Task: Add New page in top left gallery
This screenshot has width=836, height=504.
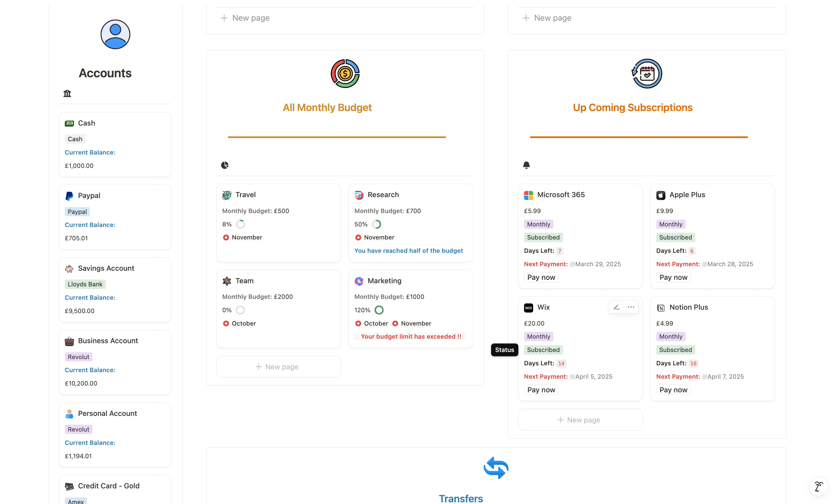Action: tap(245, 18)
